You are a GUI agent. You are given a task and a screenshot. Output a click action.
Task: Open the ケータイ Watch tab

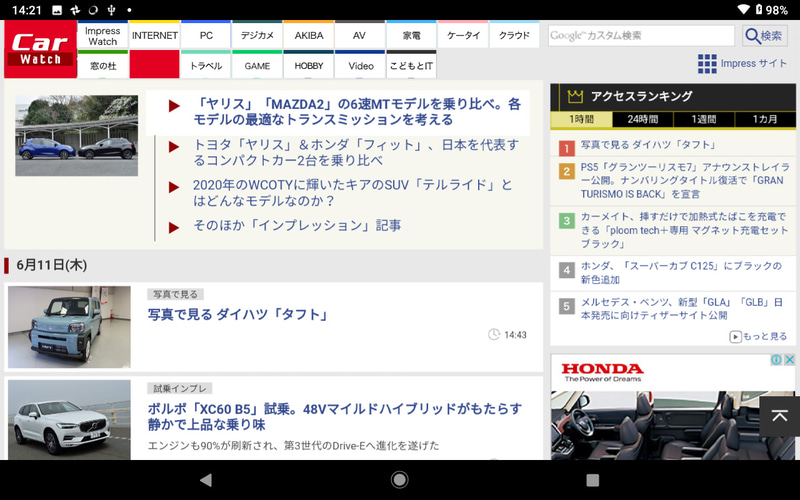tap(463, 35)
